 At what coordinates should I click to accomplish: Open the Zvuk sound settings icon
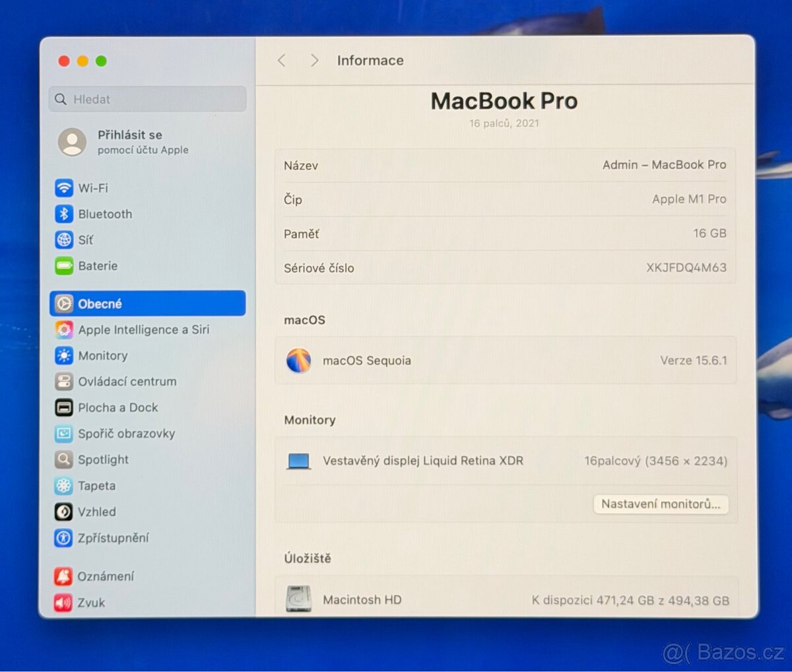(63, 603)
